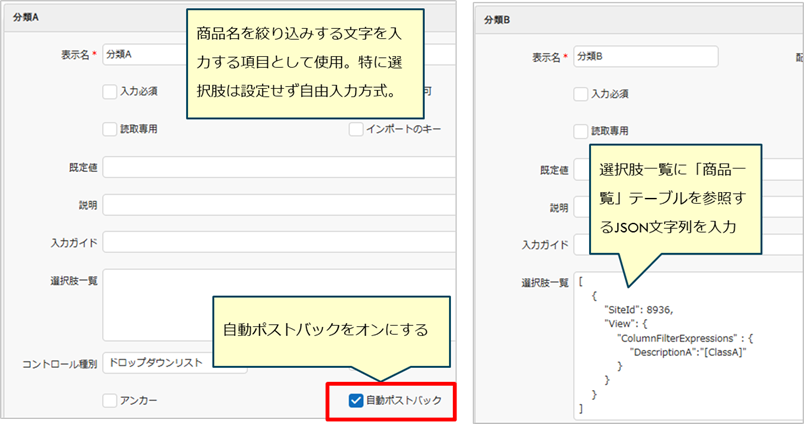This screenshot has height=424, width=804.
Task: Click the 説明 field in 分類A
Action: [x=270, y=205]
